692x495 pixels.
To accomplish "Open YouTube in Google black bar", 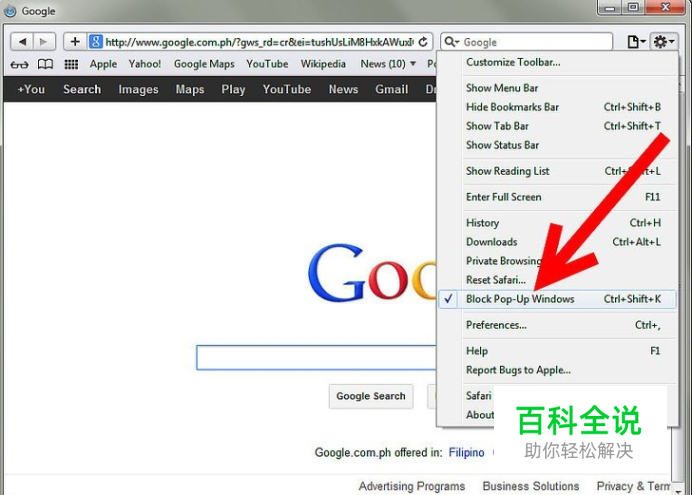I will pyautogui.click(x=287, y=89).
